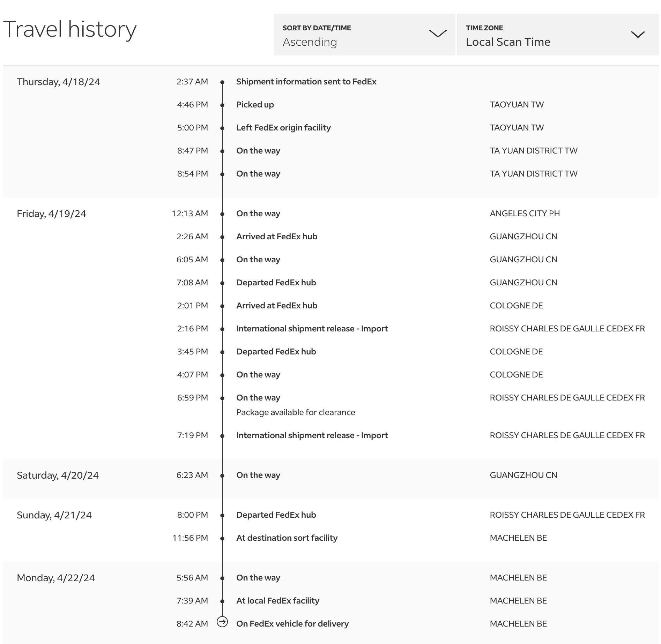Click 'Left FedEx origin facility' status text
This screenshot has height=644, width=661.
[283, 128]
